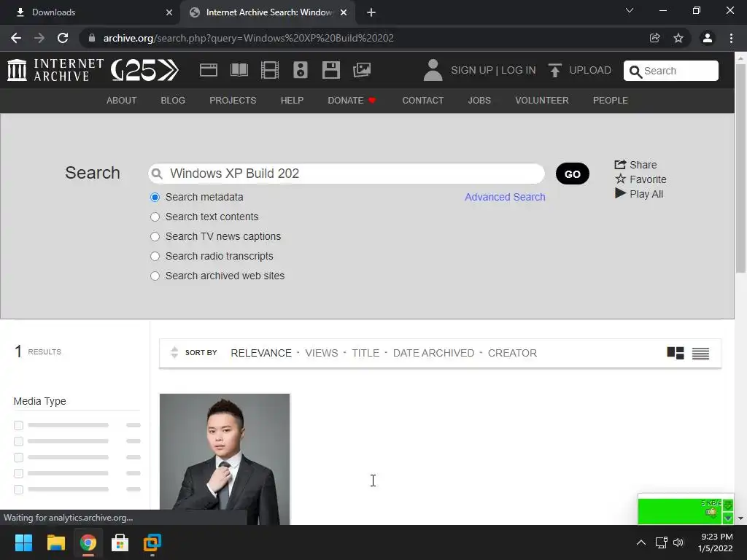Image resolution: width=747 pixels, height=560 pixels.
Task: Open tab search dropdown chevron
Action: (x=630, y=10)
